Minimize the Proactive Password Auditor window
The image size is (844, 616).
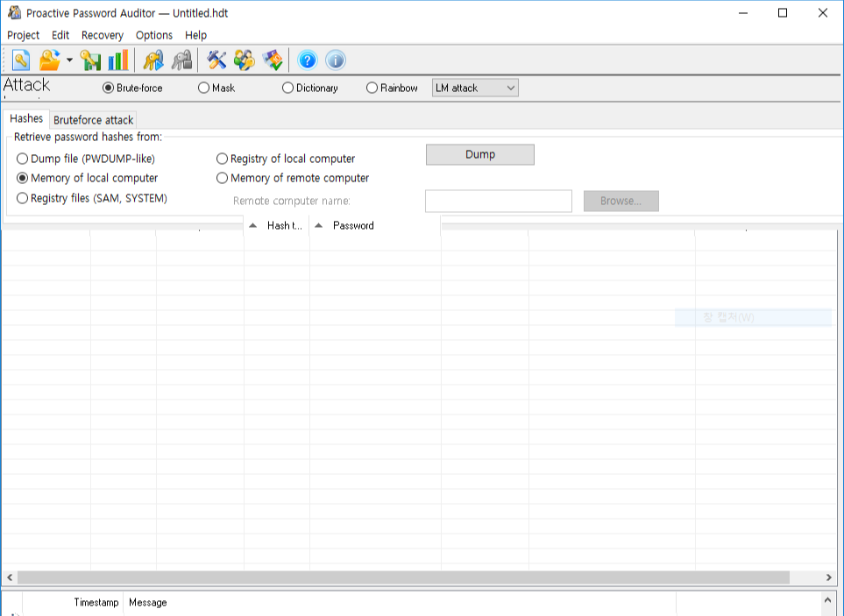[743, 13]
